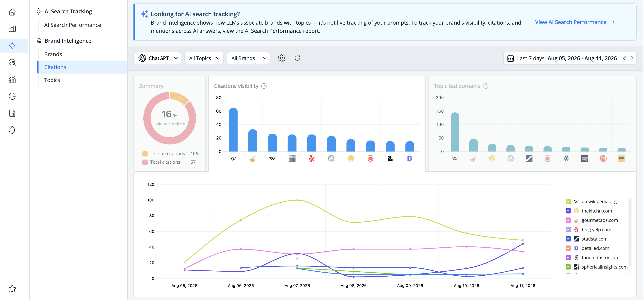Toggle the en.wikipedia.org legend checkbox
Viewport: 644px width, 300px height.
tap(568, 201)
